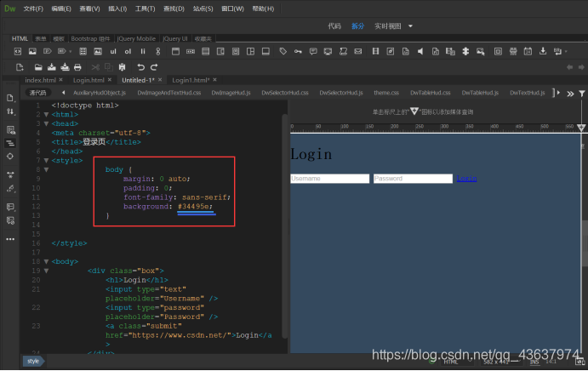Click the Apply Comment icon in sidebar
This screenshot has height=371, width=588.
point(10,207)
